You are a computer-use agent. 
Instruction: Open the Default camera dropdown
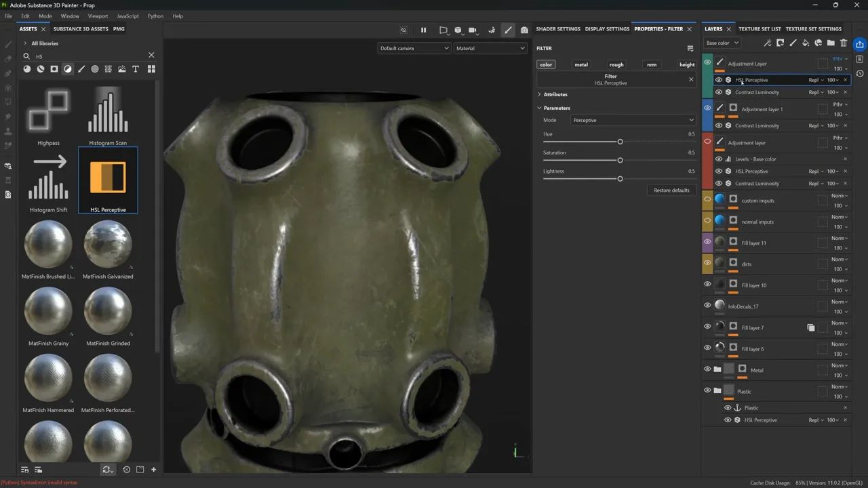tap(414, 48)
